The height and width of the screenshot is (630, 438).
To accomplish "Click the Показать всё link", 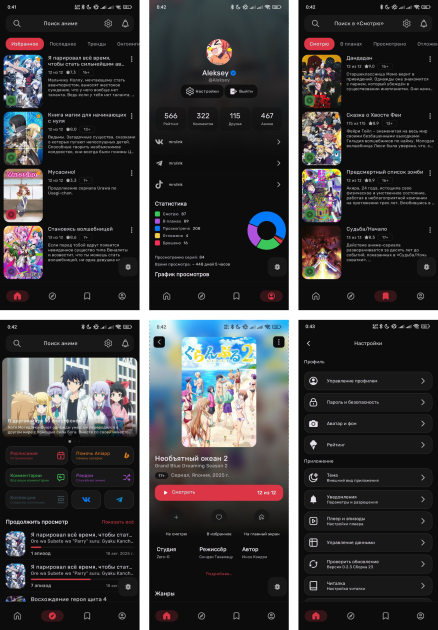I will (x=118, y=522).
